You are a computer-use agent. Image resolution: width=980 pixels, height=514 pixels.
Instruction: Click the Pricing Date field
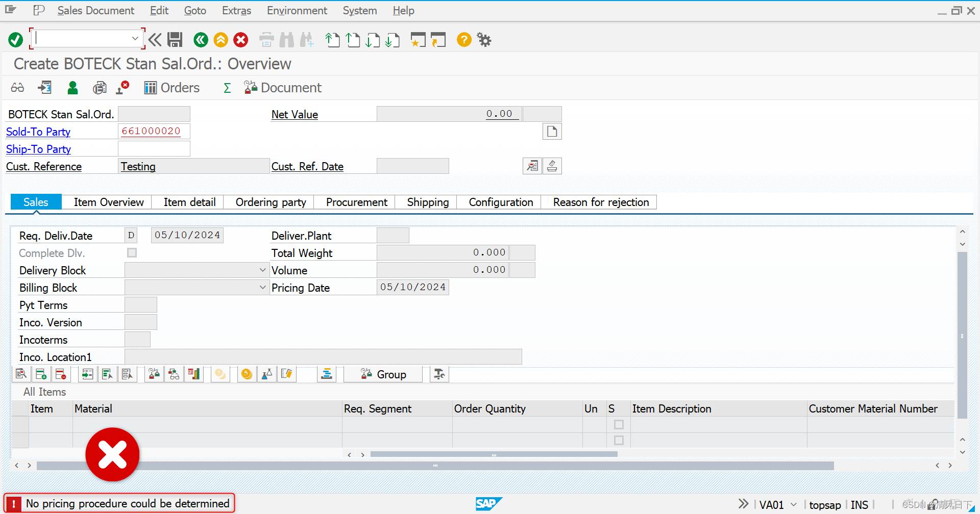click(x=413, y=287)
